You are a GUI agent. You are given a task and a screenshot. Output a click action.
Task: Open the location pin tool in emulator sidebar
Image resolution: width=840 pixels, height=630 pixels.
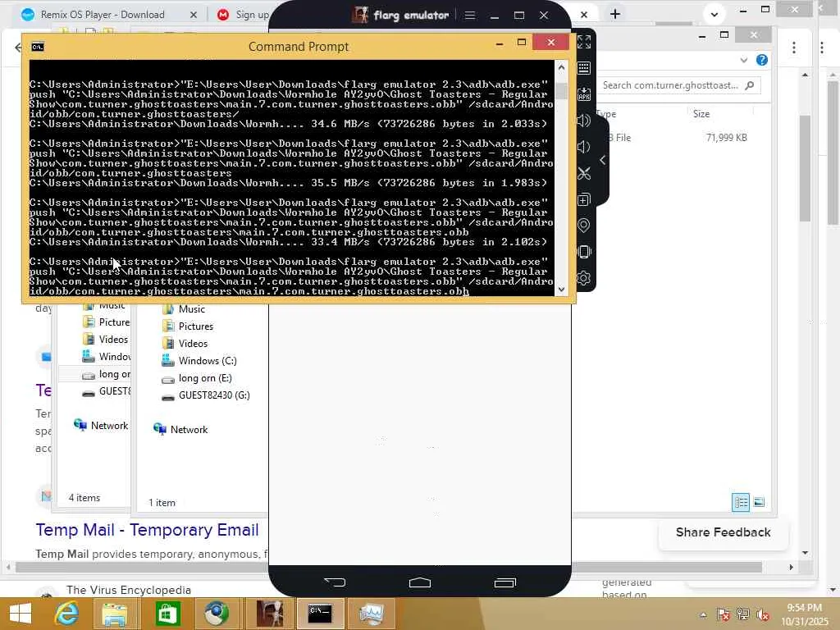(x=584, y=226)
